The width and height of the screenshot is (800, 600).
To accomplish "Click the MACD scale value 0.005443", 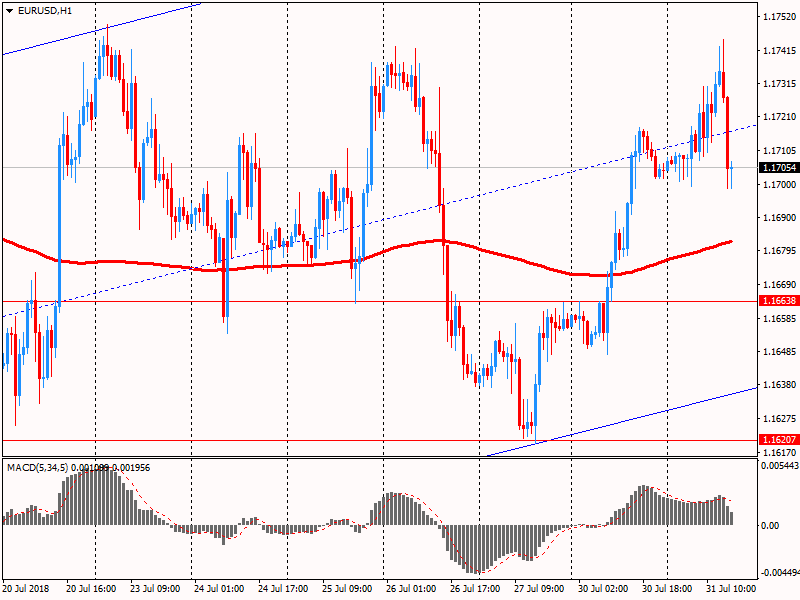I will (780, 465).
